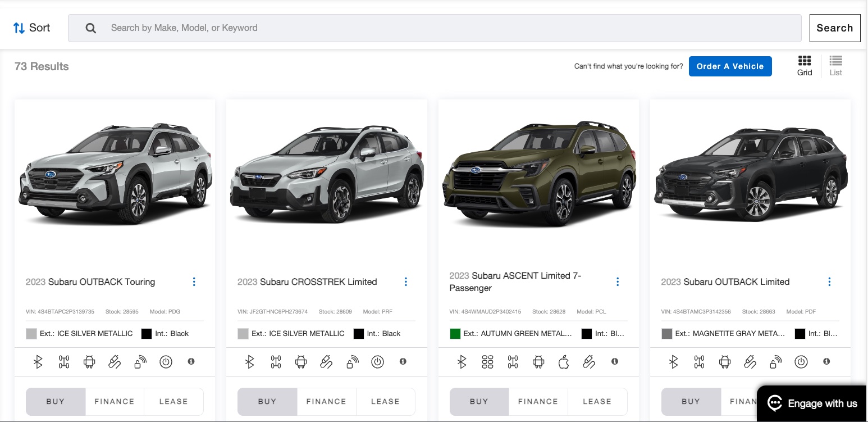Open the ASCENT Limited more-options menu
This screenshot has height=422, width=868.
[618, 282]
